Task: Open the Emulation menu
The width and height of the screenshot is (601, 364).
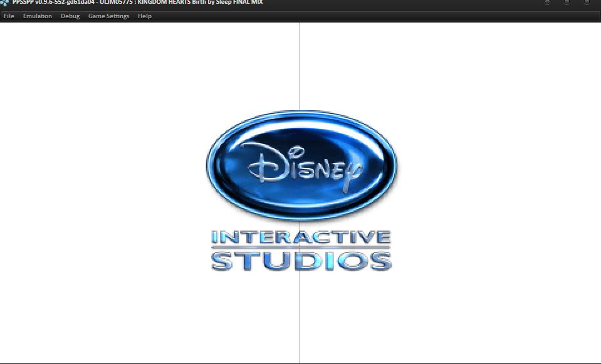Action: point(38,16)
